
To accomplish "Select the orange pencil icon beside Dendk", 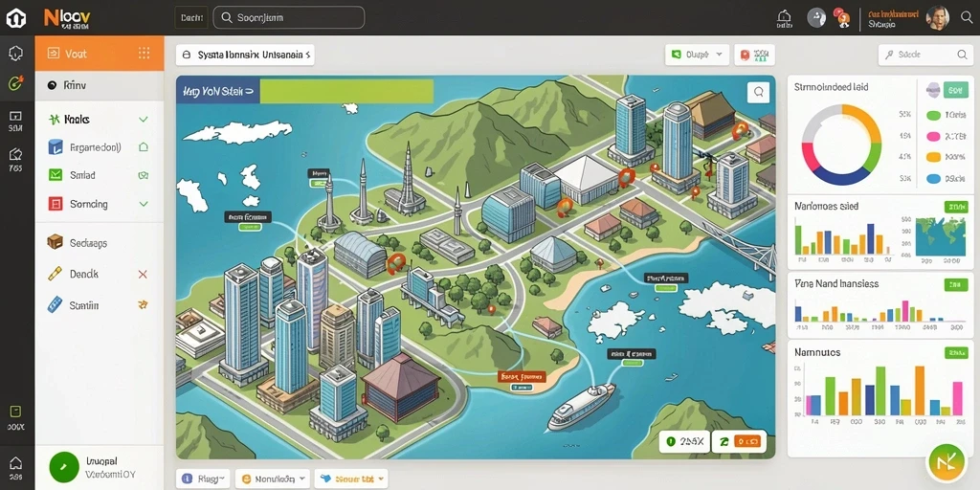I will [x=55, y=274].
